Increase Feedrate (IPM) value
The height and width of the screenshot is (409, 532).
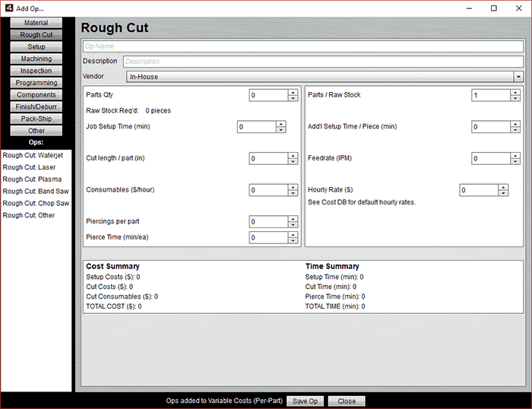click(515, 156)
